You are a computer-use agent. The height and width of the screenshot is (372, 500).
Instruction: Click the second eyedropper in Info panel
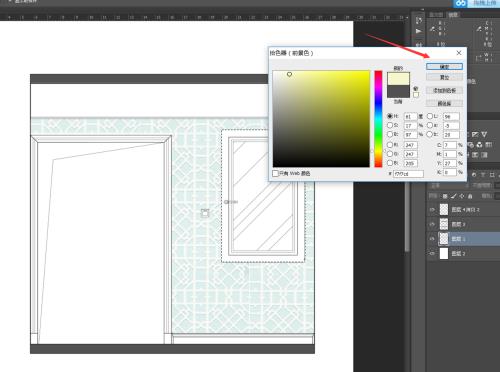(x=479, y=29)
